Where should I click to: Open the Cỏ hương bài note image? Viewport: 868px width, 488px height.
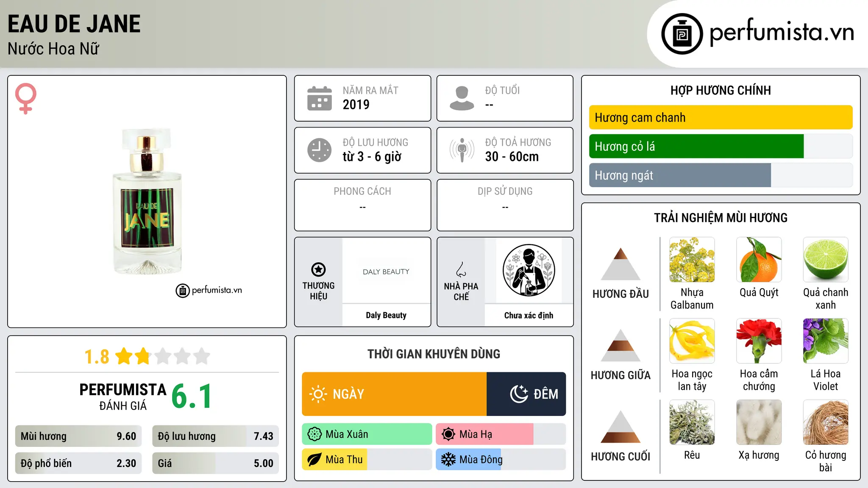point(826,422)
